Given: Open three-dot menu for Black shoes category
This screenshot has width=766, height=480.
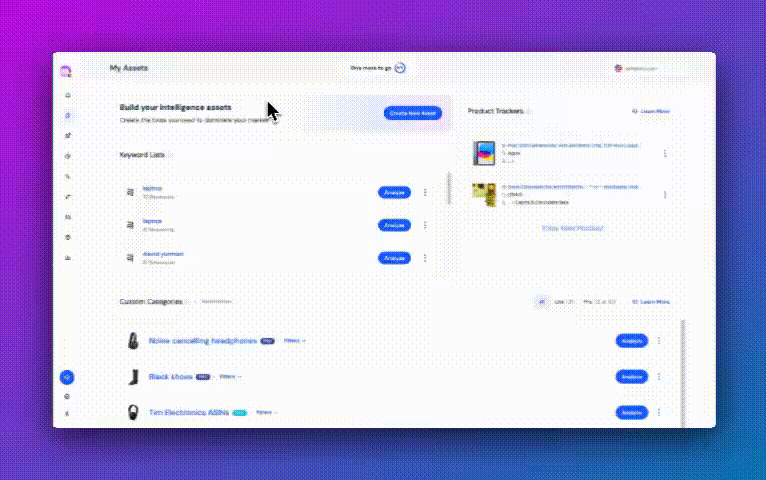Looking at the screenshot, I should 659,376.
